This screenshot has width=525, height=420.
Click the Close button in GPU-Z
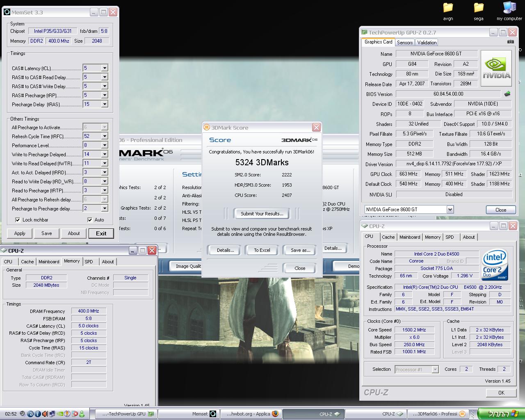[x=501, y=210]
